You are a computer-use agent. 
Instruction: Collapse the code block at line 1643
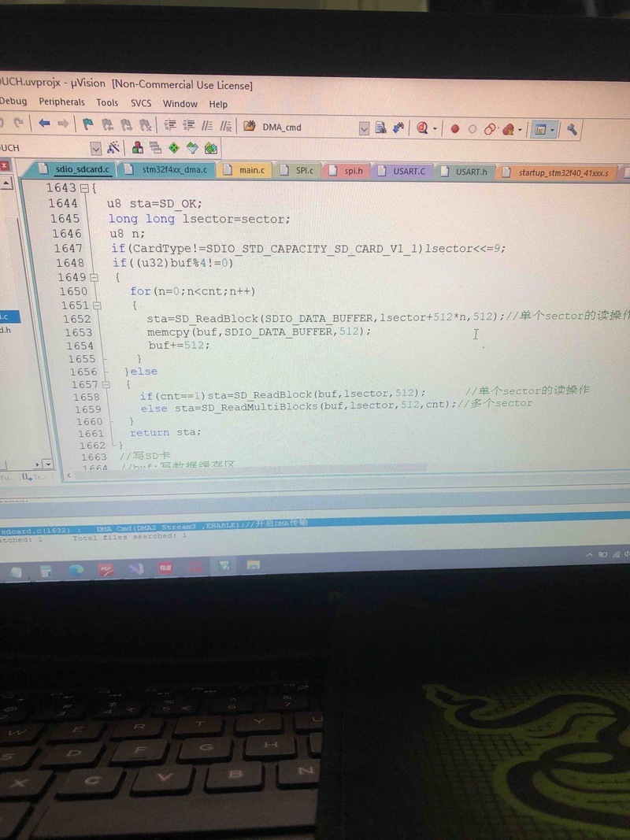point(84,189)
